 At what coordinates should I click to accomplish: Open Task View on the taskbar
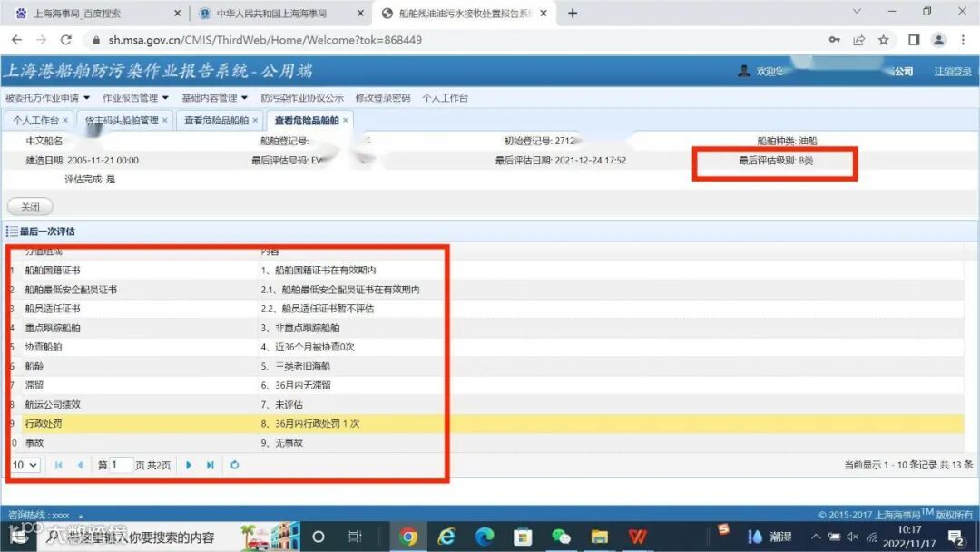click(355, 537)
